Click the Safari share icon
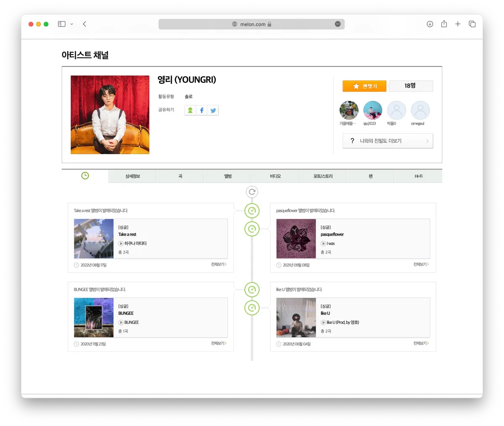Screen dimensions: 504x426 [444, 24]
